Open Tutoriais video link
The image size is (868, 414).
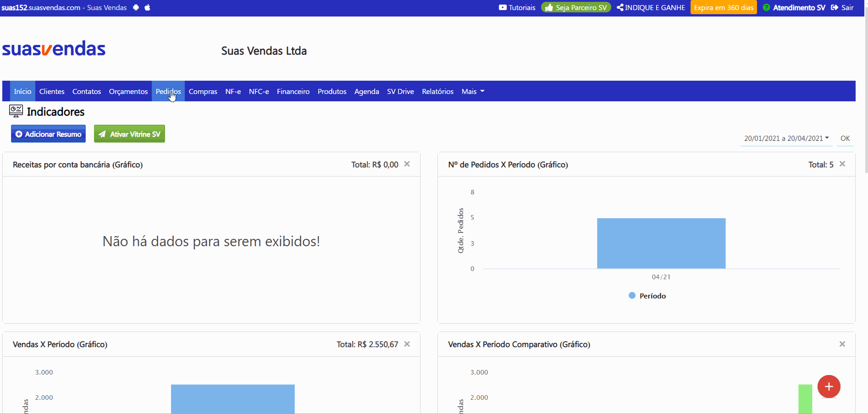[x=517, y=8]
